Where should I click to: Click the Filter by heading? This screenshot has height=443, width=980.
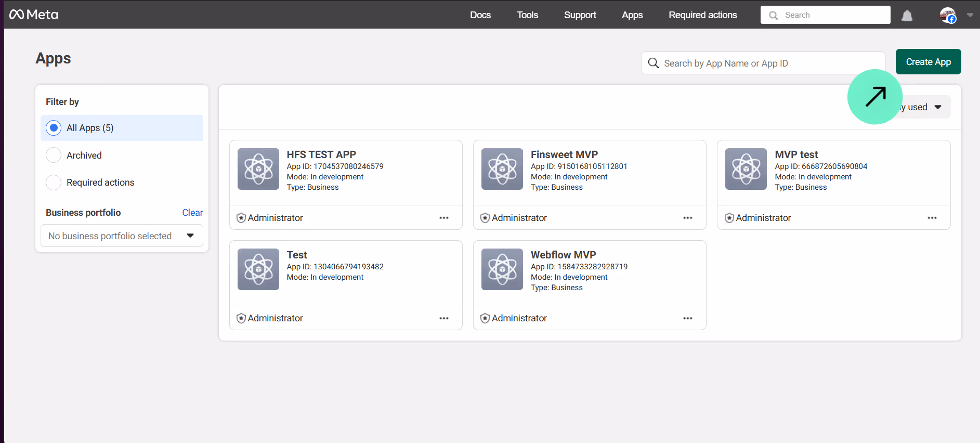coord(62,102)
